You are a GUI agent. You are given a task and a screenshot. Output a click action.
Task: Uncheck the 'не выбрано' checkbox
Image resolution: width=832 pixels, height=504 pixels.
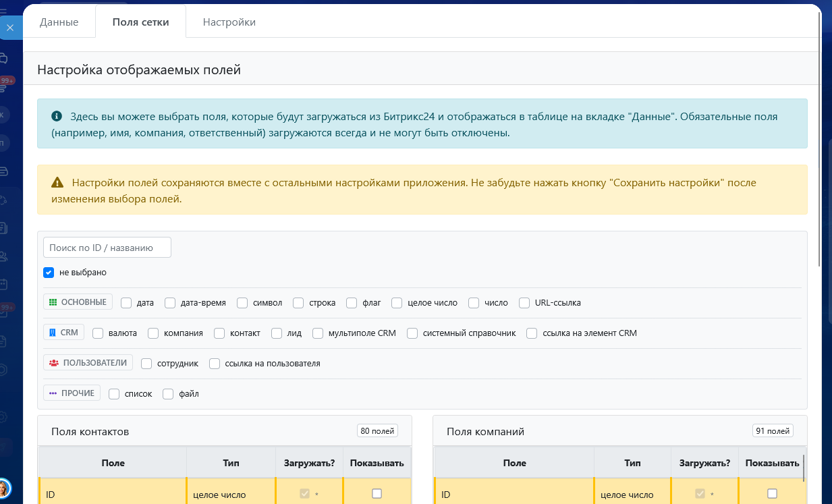[x=49, y=273]
